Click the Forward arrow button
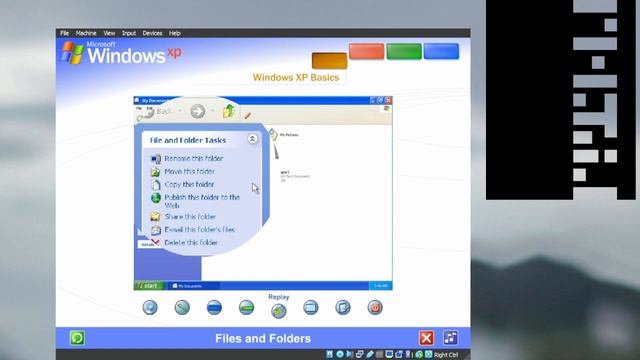Screen dimensions: 640x360 point(198,111)
